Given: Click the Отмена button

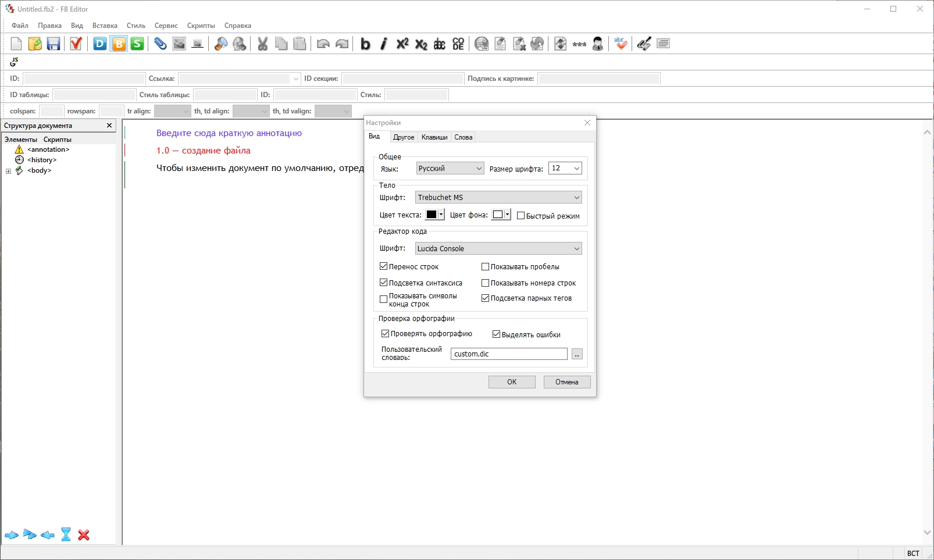Looking at the screenshot, I should pos(566,382).
